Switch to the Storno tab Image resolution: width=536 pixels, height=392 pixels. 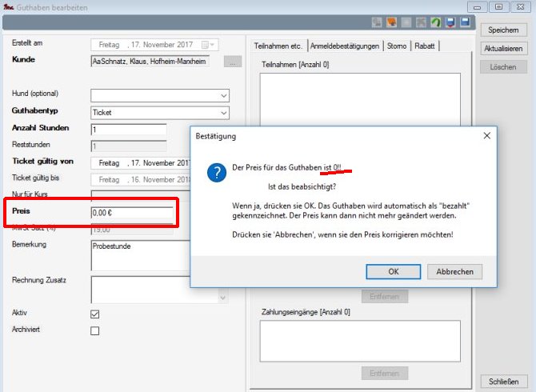397,46
